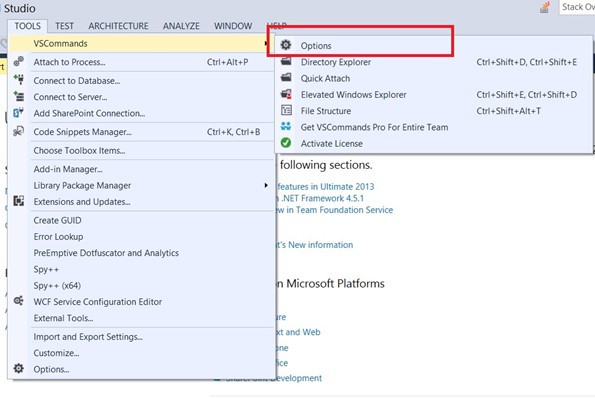Click the gear icon beside Tools Options

coord(19,368)
